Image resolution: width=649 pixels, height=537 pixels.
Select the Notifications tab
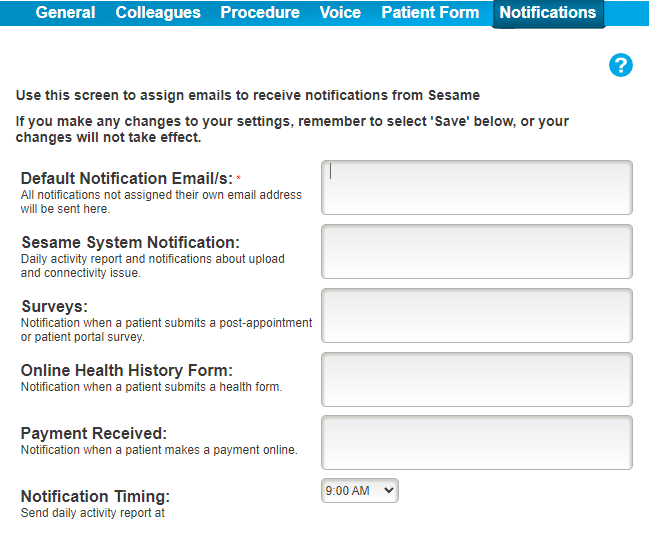[548, 13]
